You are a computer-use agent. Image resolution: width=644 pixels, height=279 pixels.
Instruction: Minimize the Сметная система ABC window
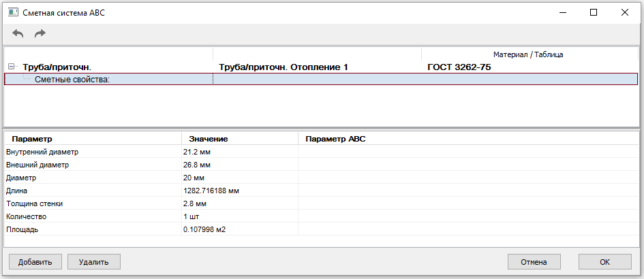coord(562,12)
